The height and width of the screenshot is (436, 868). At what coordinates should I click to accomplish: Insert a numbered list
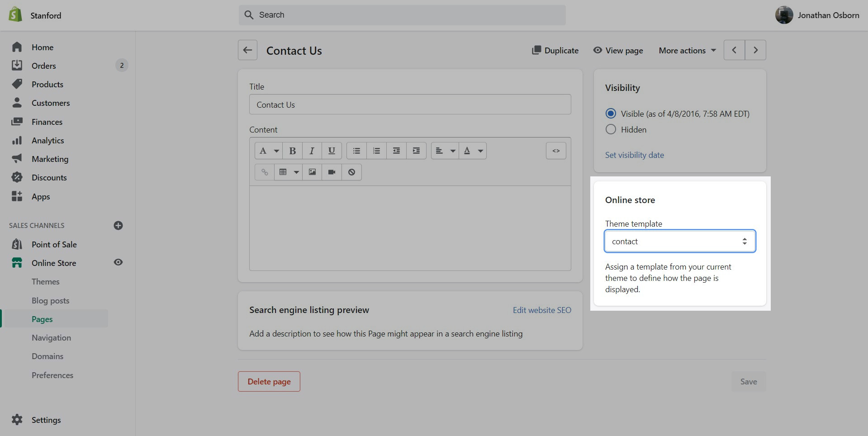pos(376,151)
